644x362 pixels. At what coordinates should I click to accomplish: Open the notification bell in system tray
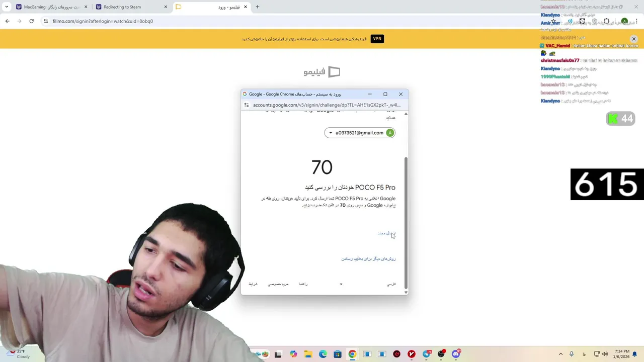[635, 354]
